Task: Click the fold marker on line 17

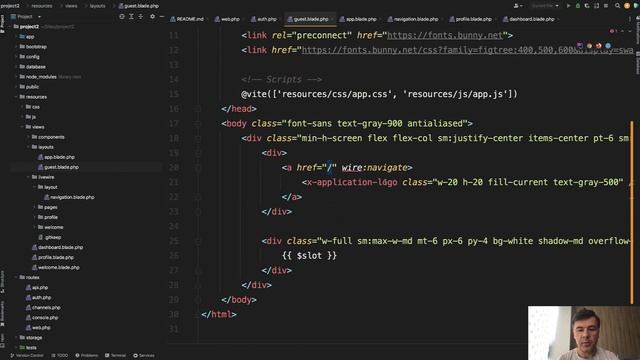Action: pyautogui.click(x=198, y=124)
